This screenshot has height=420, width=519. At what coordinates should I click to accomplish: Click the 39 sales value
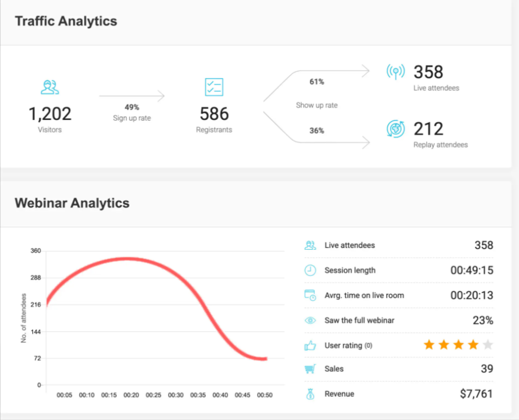point(487,369)
